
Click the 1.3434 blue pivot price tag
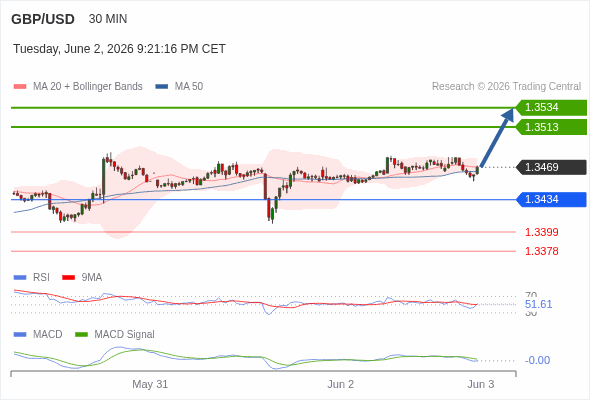551,199
